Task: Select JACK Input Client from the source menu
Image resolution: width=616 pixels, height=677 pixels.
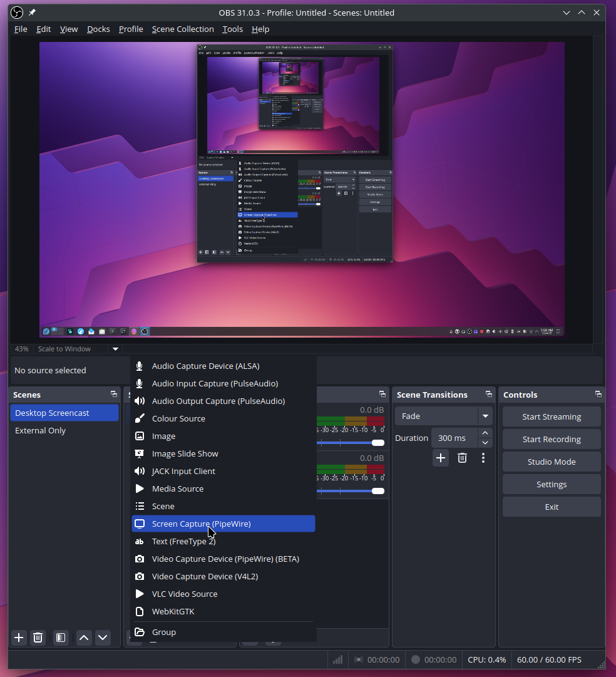Action: tap(223, 471)
